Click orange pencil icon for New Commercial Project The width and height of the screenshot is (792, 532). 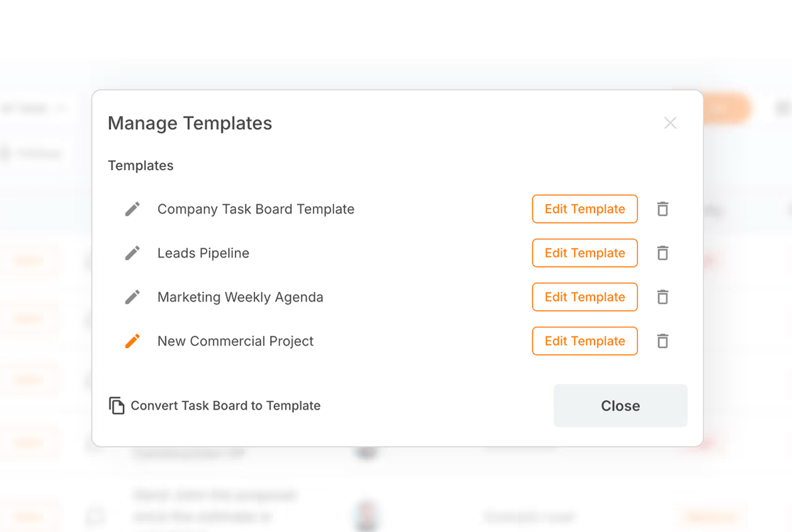[132, 341]
